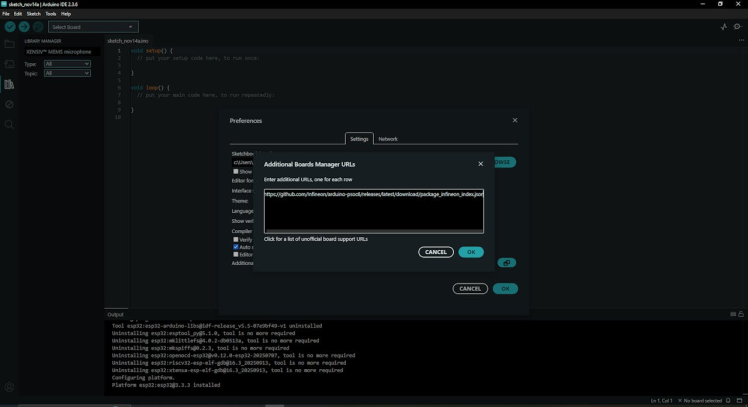Open the Serial Monitor icon

pos(738,27)
